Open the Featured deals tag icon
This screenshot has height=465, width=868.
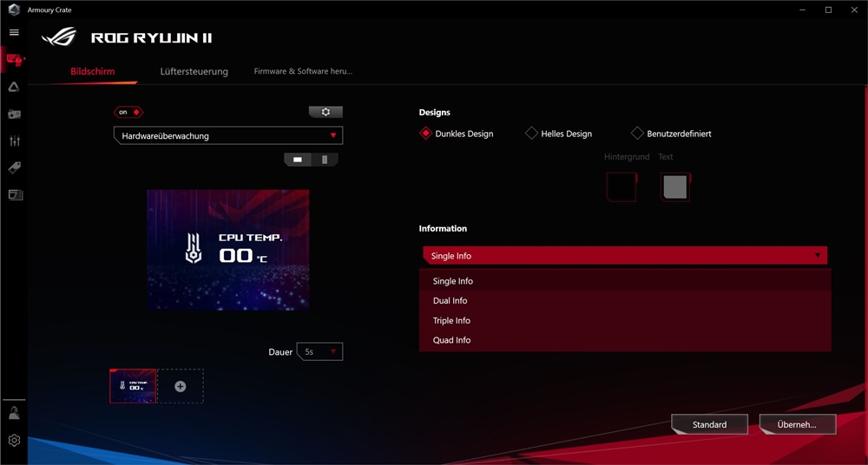click(15, 167)
